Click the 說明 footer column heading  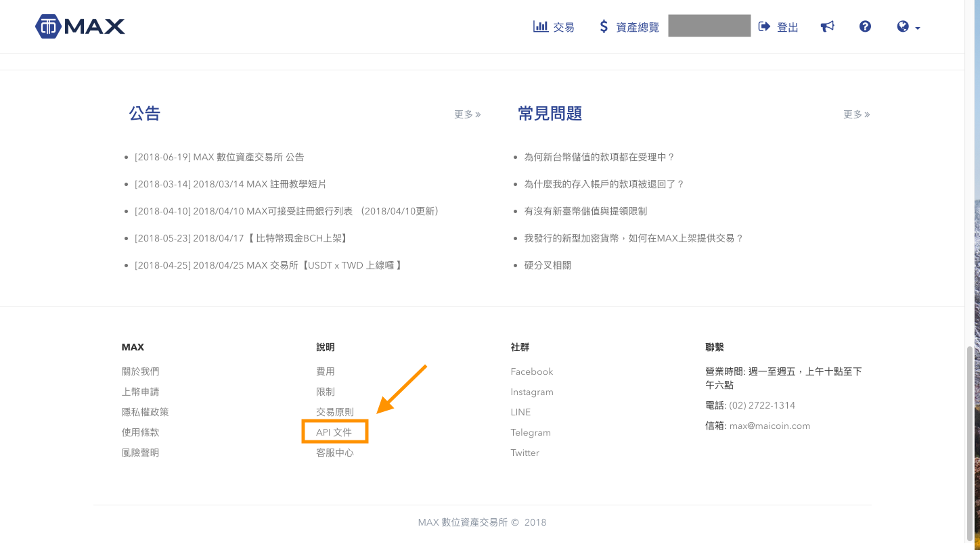[326, 347]
